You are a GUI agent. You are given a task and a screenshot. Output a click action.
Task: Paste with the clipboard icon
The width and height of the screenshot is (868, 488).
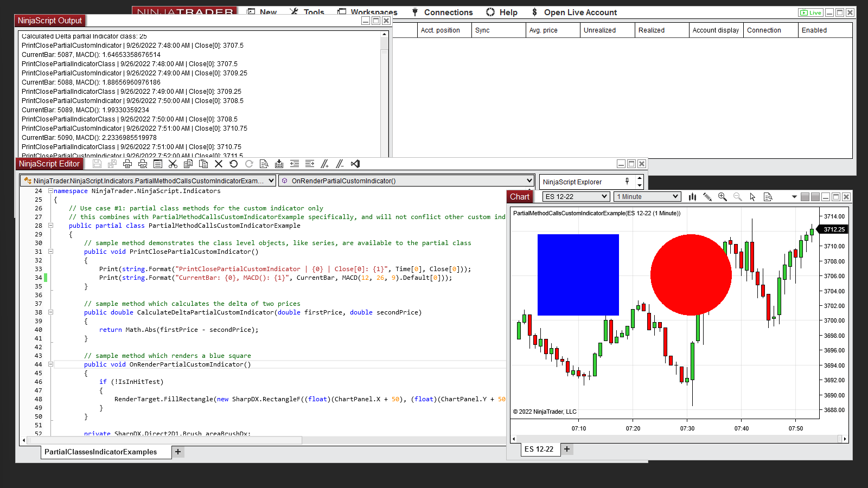pos(203,164)
